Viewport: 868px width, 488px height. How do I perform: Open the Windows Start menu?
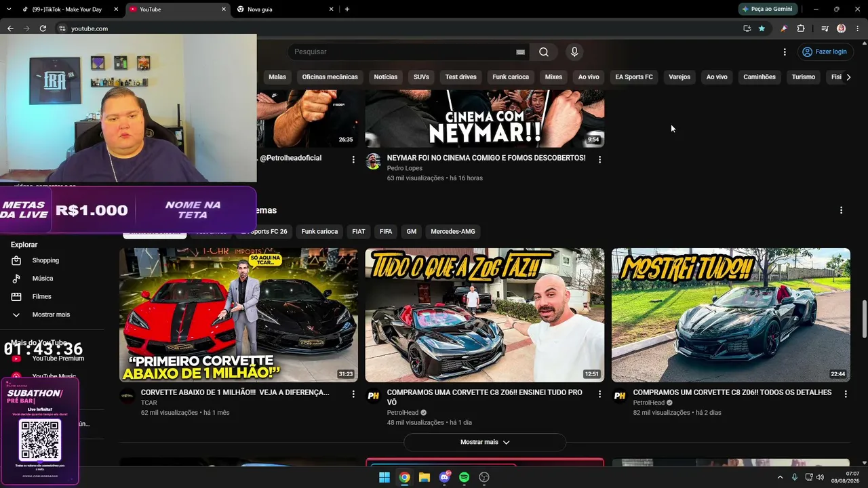384,477
